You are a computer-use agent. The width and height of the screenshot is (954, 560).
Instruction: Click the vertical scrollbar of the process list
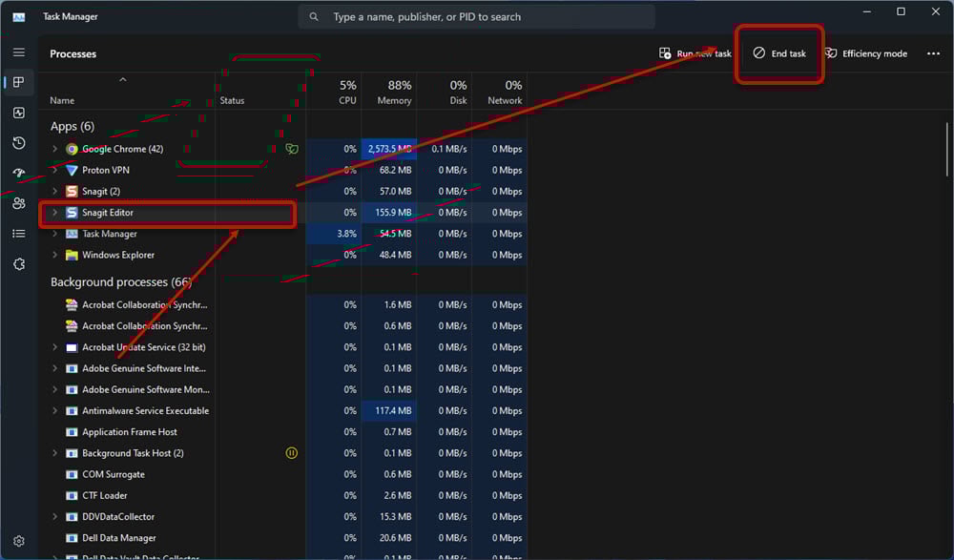coord(947,149)
